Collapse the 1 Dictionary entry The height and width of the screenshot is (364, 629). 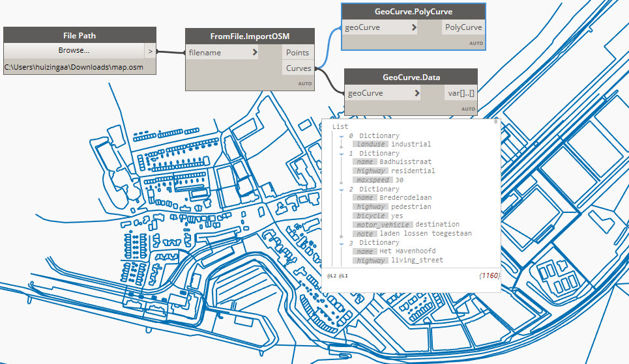[342, 154]
